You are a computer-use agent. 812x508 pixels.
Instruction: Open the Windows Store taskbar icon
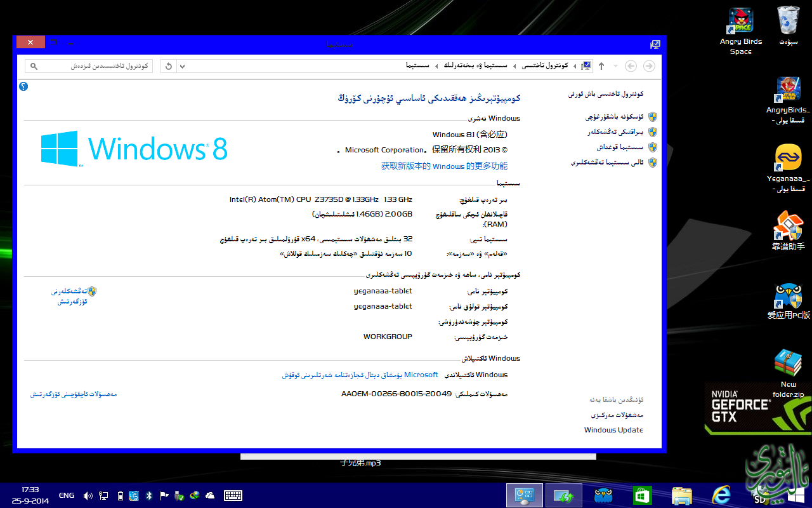click(642, 495)
